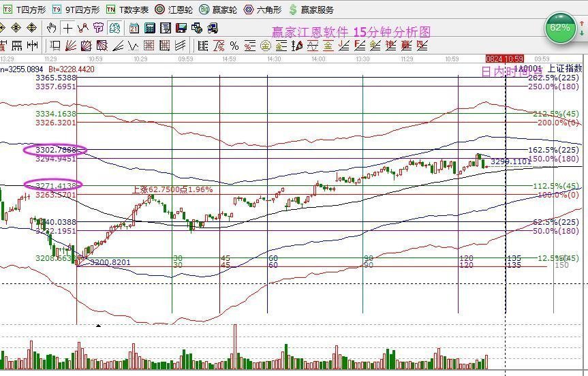Select the red Gann fan tool
588x376 pixels.
71,46
